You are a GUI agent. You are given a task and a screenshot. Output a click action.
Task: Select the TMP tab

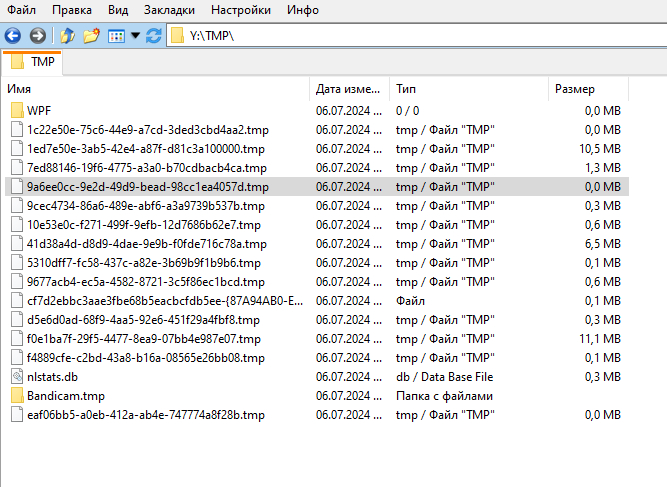(x=32, y=63)
